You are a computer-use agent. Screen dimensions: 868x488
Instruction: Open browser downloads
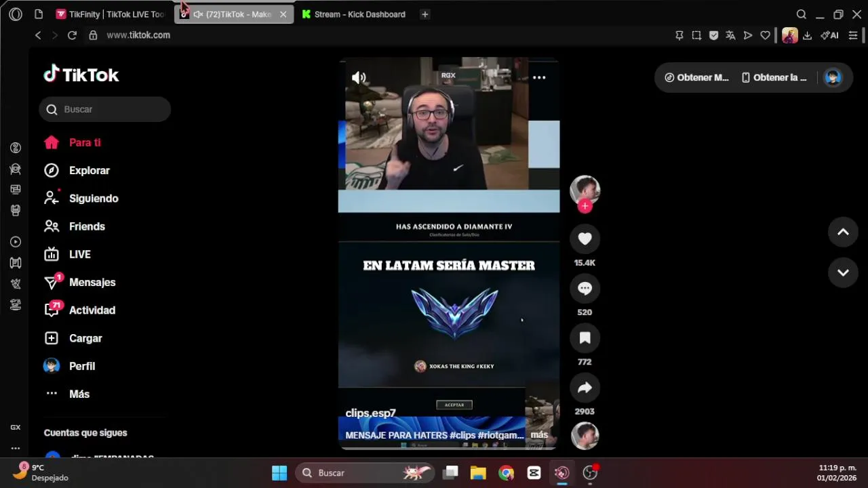807,35
